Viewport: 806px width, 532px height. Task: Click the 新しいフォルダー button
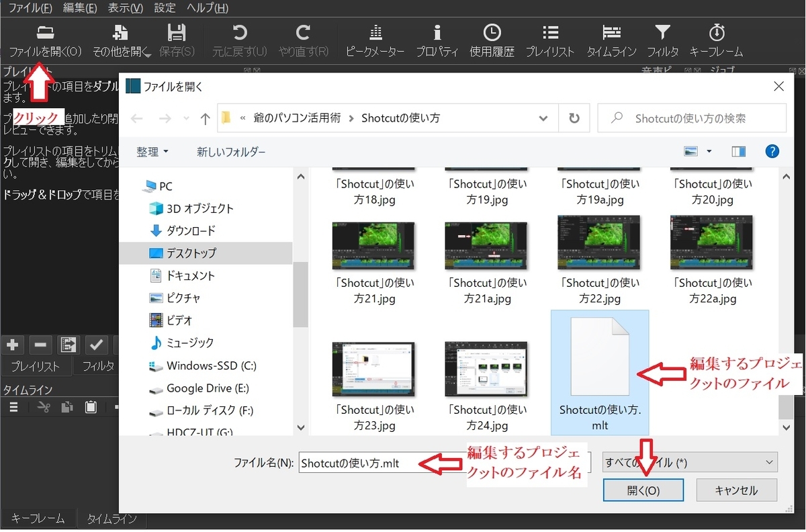point(231,152)
